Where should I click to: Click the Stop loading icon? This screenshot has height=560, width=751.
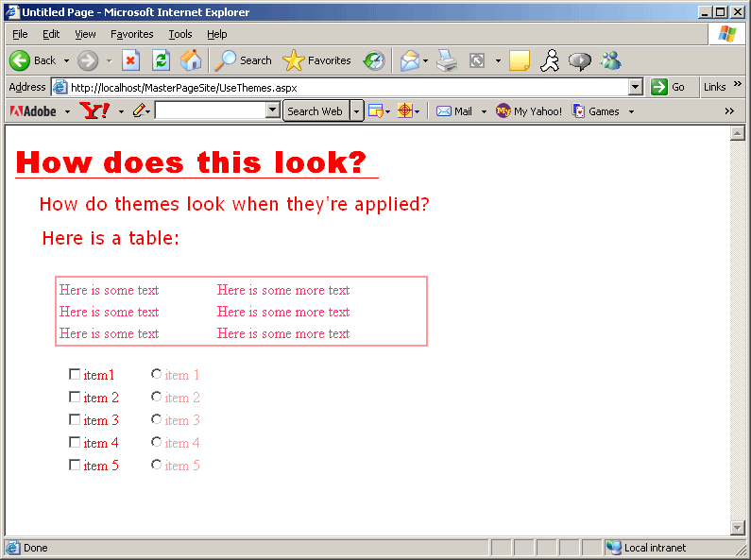(131, 60)
